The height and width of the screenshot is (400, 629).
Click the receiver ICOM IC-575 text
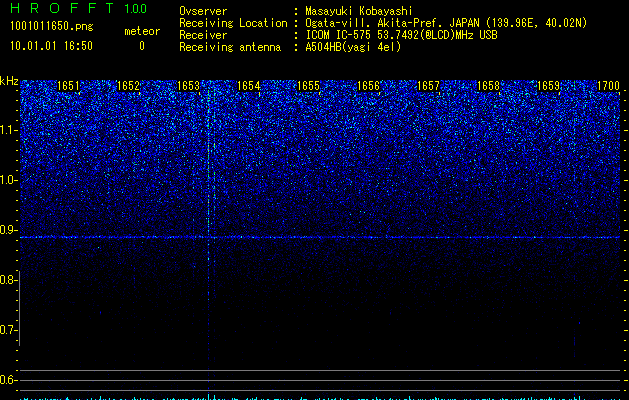pos(401,35)
